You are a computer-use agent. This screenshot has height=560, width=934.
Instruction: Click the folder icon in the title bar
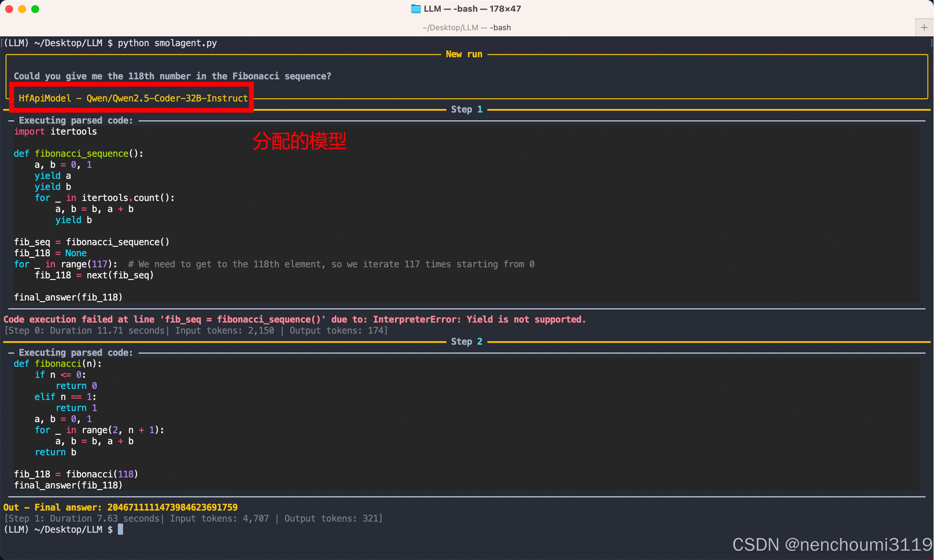tap(415, 9)
